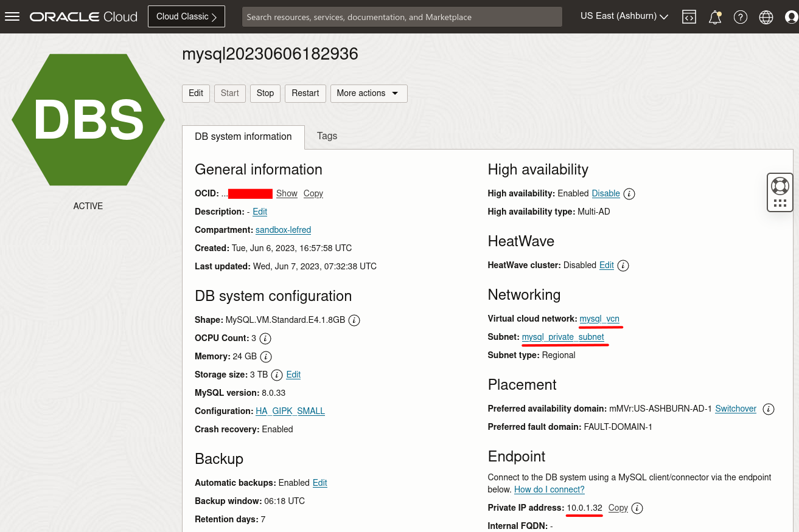View notifications via the bell icon
The image size is (799, 532).
714,17
